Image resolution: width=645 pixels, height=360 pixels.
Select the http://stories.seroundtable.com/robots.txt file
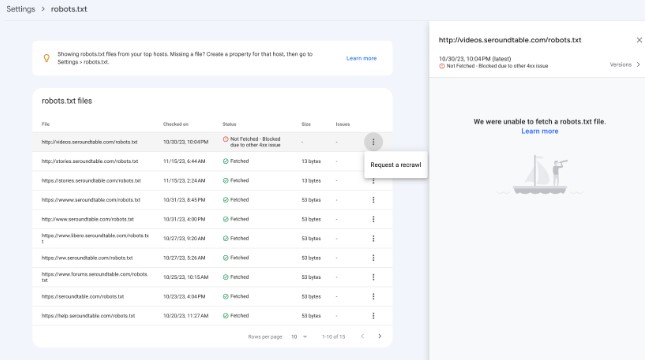pos(90,161)
